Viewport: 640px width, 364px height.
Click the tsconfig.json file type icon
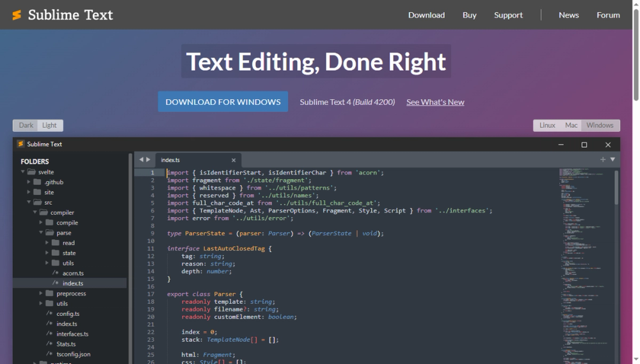49,354
